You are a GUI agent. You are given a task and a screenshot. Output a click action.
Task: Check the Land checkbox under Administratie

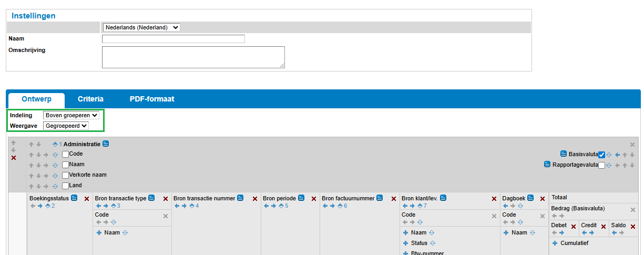(x=65, y=186)
